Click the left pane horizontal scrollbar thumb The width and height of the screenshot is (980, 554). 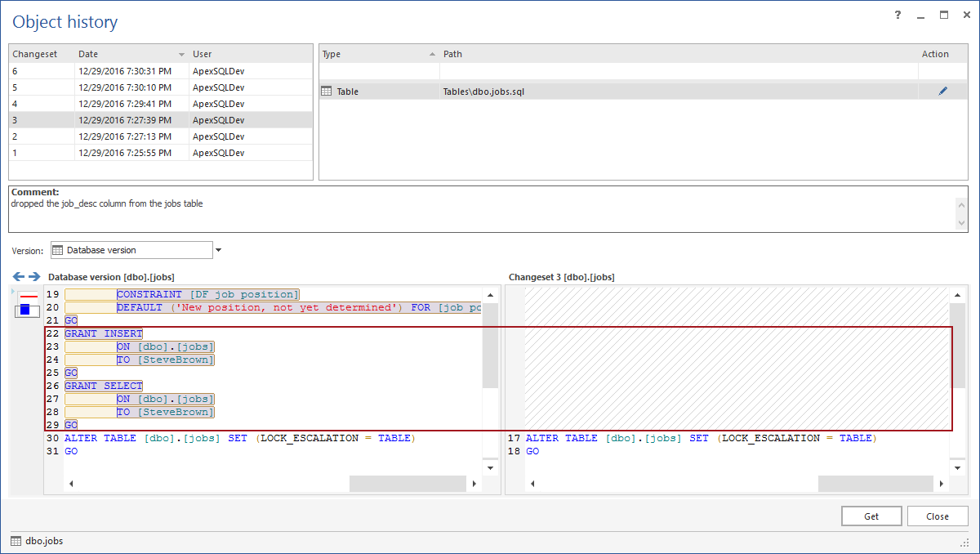point(408,484)
